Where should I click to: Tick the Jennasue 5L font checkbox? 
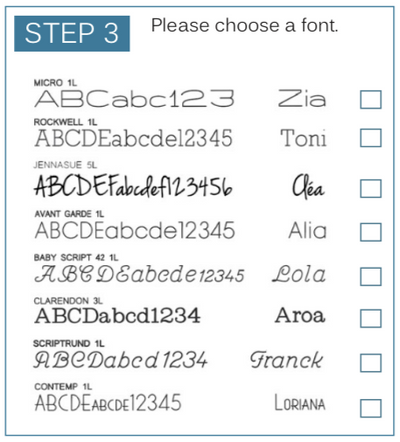[371, 188]
